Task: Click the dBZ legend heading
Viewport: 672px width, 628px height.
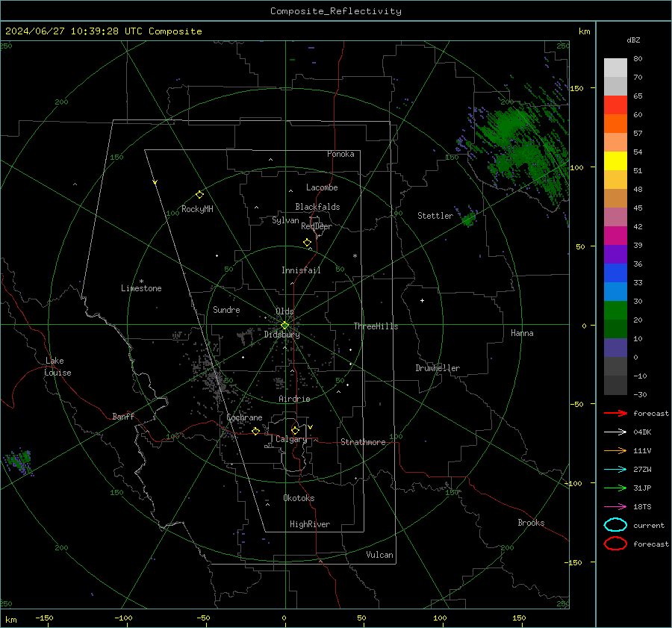Action: click(633, 40)
